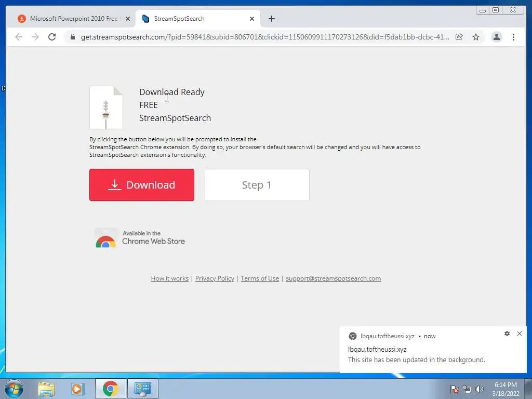The image size is (532, 399).
Task: Open the volume speaker tray icon
Action: (x=479, y=389)
